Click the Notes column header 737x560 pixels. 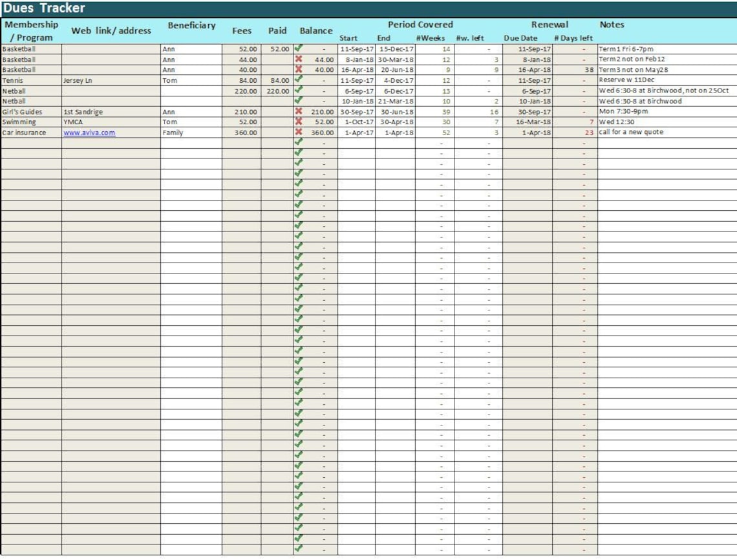pyautogui.click(x=612, y=25)
